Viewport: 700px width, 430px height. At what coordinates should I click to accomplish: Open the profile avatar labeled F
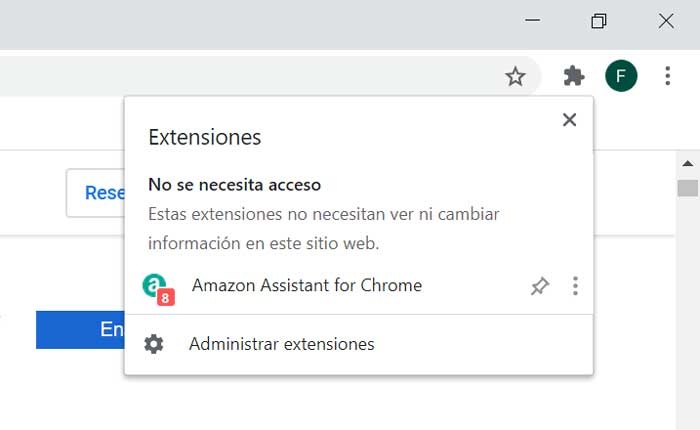pyautogui.click(x=621, y=76)
